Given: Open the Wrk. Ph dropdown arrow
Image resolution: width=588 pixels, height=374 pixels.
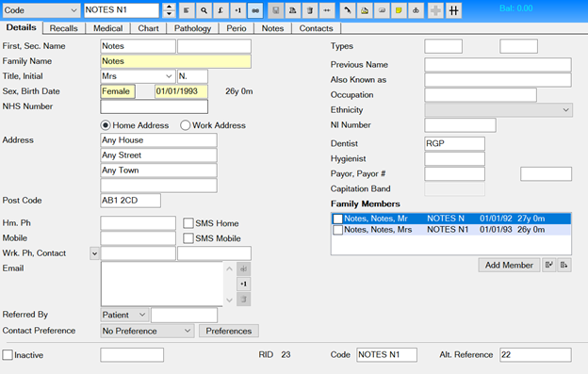Looking at the screenshot, I should tap(94, 253).
